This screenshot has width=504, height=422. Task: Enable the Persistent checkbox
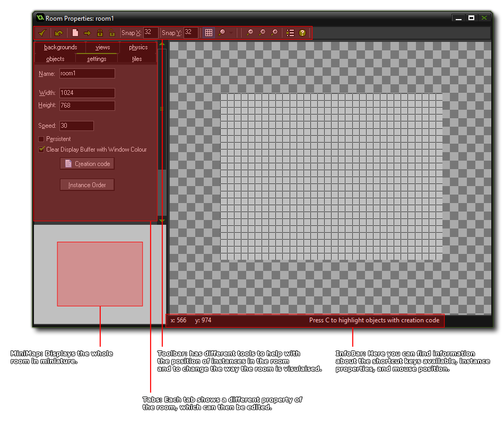(41, 139)
